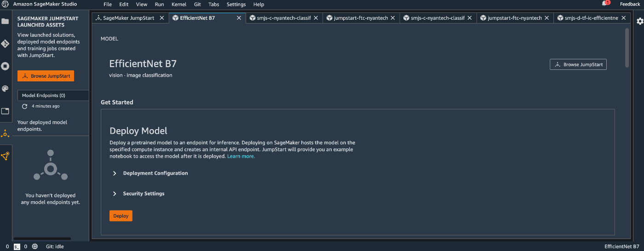Open settings gear on right sidebar
This screenshot has height=251, width=644.
640,21
